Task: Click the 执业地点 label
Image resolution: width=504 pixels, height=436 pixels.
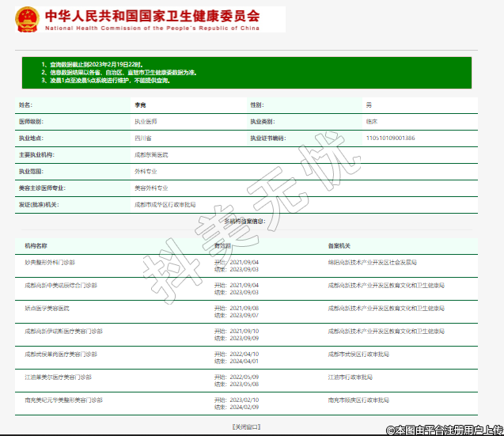Action: (x=31, y=138)
